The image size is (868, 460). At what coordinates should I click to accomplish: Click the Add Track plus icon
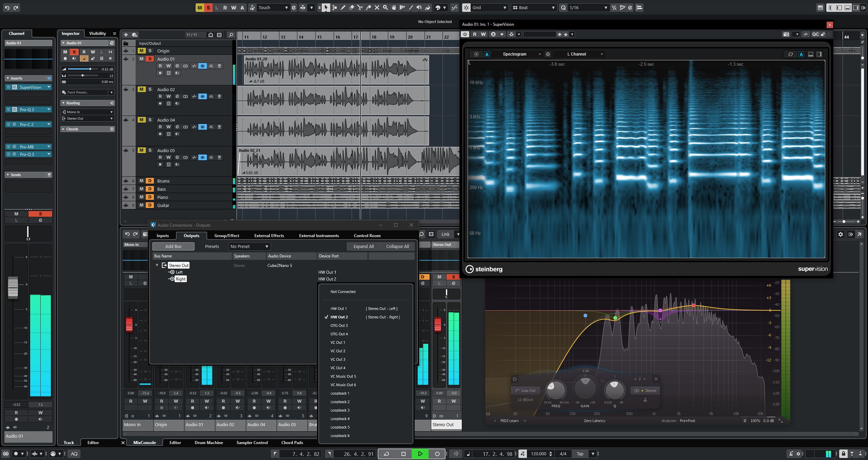(126, 35)
